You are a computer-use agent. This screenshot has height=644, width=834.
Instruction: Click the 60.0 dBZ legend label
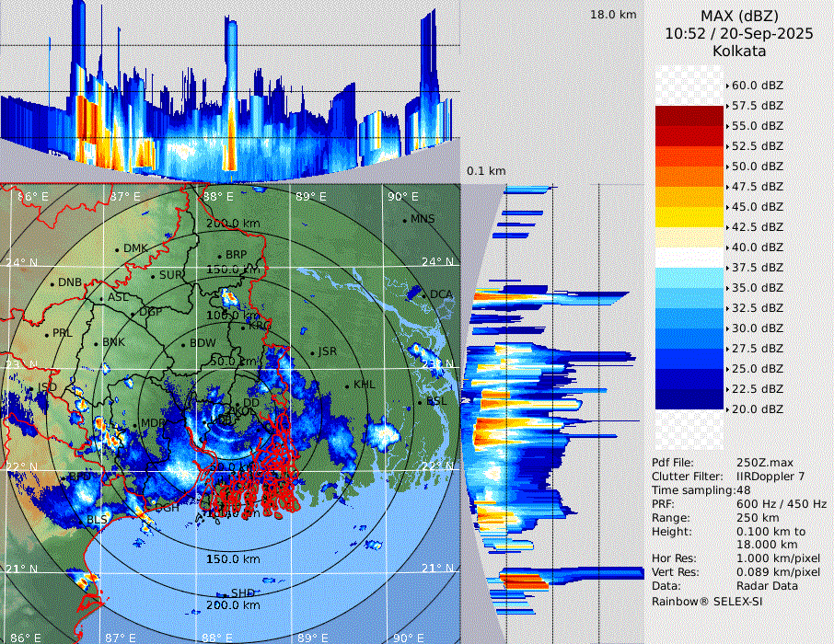click(x=757, y=85)
